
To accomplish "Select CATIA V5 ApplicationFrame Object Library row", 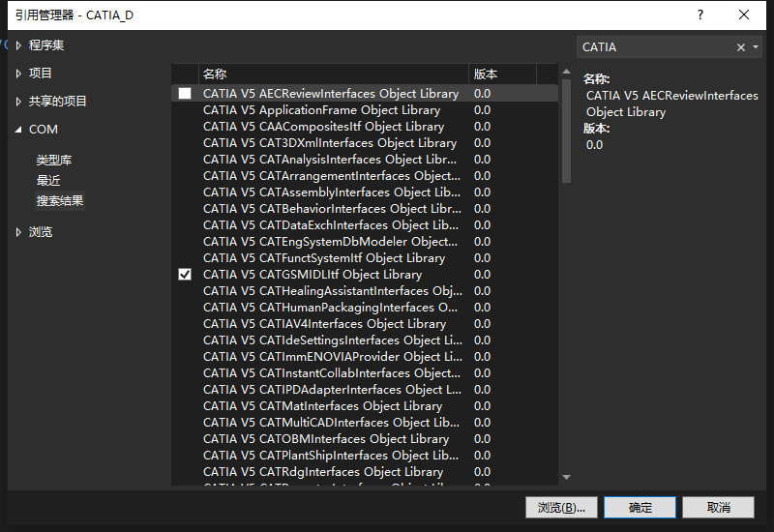I will click(x=365, y=110).
